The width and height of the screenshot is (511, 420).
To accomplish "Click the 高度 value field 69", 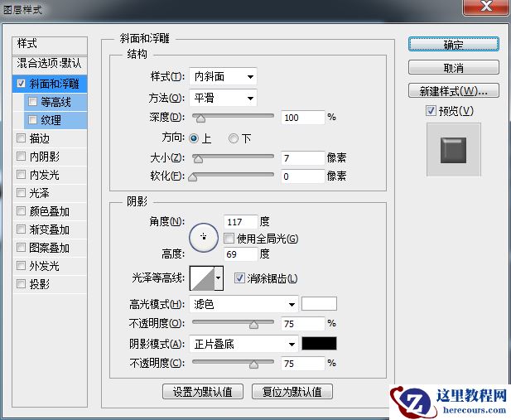I will (x=241, y=254).
